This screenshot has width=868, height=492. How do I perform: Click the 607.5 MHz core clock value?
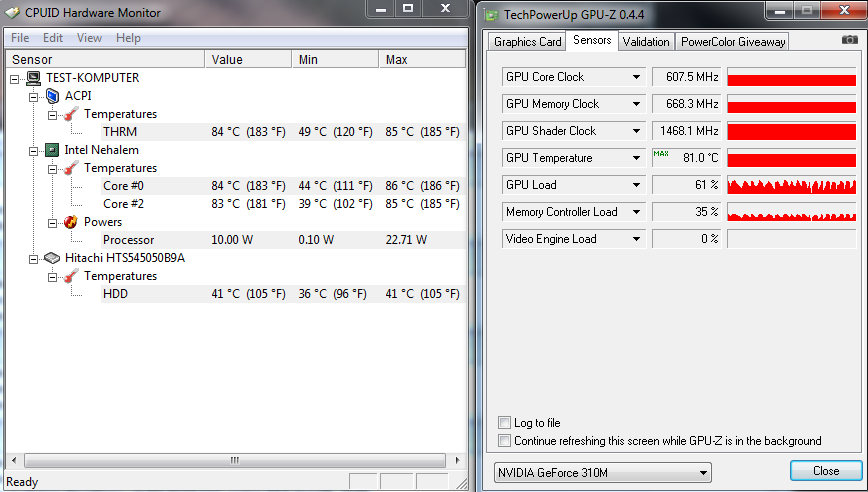(x=686, y=77)
